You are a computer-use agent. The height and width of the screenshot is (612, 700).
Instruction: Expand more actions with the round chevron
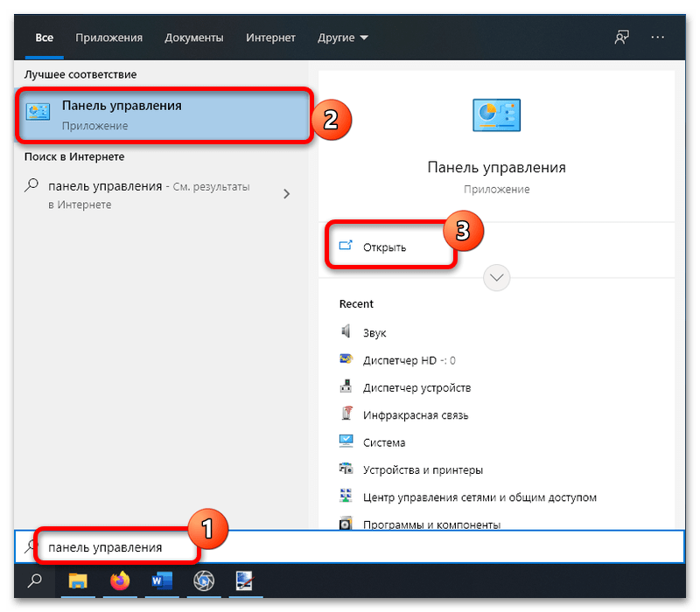(496, 277)
